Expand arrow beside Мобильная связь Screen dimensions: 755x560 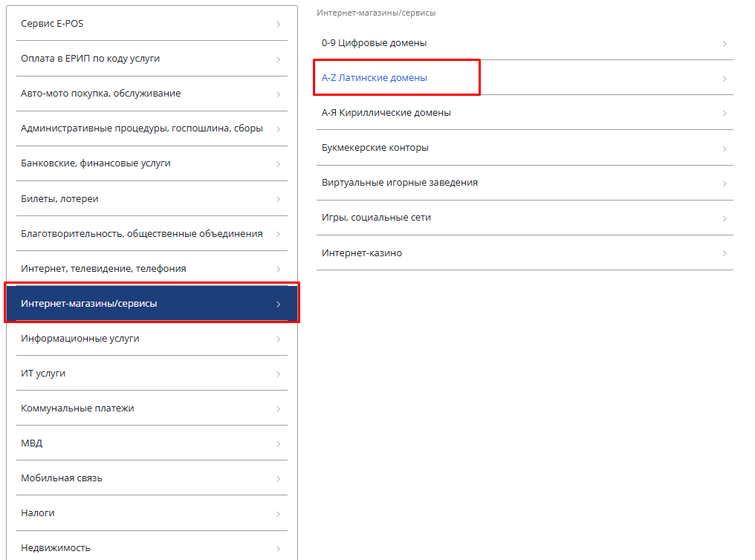click(x=279, y=479)
